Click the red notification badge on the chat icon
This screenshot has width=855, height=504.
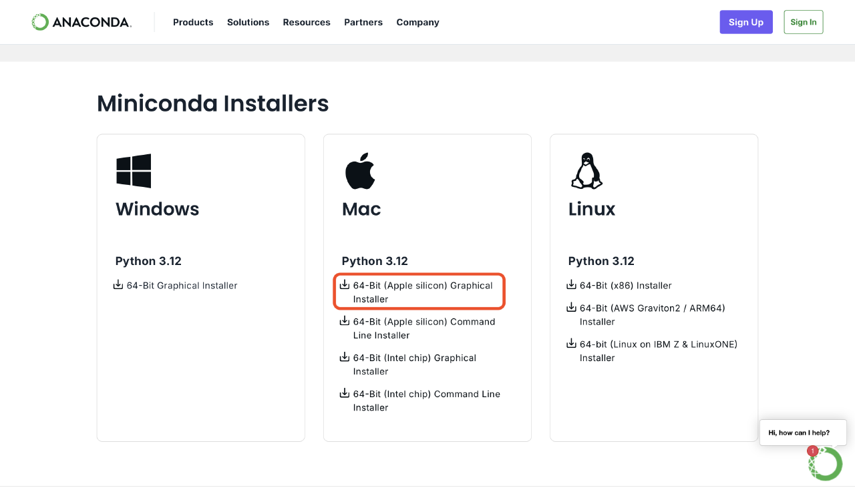pyautogui.click(x=813, y=451)
